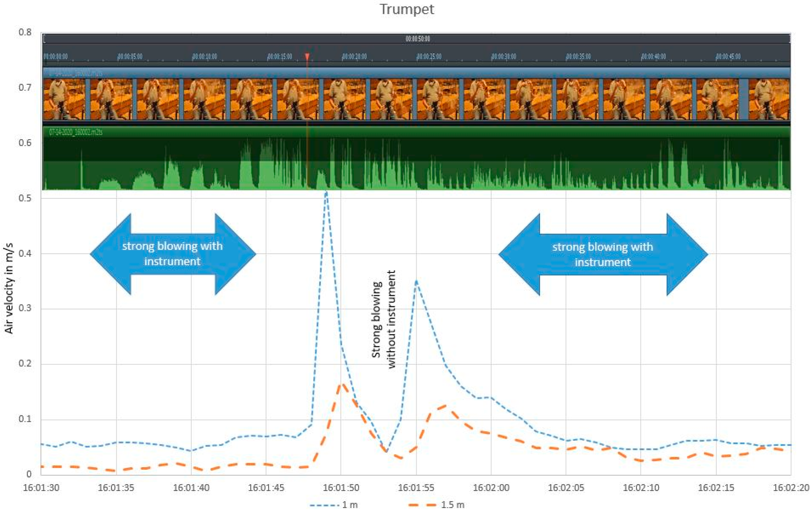This screenshot has width=812, height=514.
Task: Click the 00:00:45:00 timecode on the ruler
Action: click(728, 56)
